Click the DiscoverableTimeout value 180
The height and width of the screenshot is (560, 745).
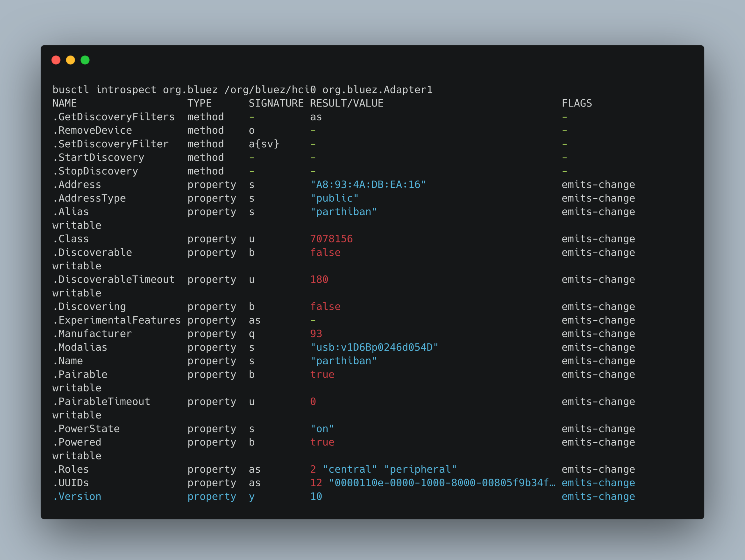click(x=319, y=279)
